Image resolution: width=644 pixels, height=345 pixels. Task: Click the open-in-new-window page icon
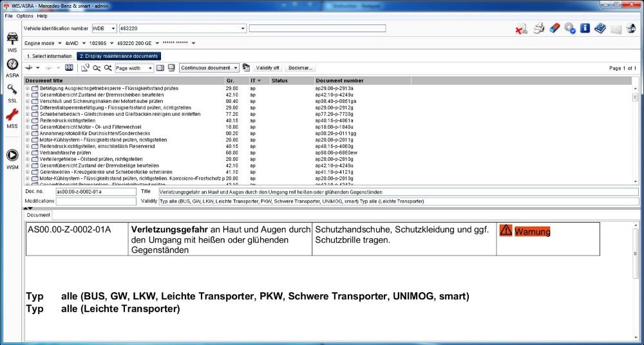pyautogui.click(x=85, y=68)
